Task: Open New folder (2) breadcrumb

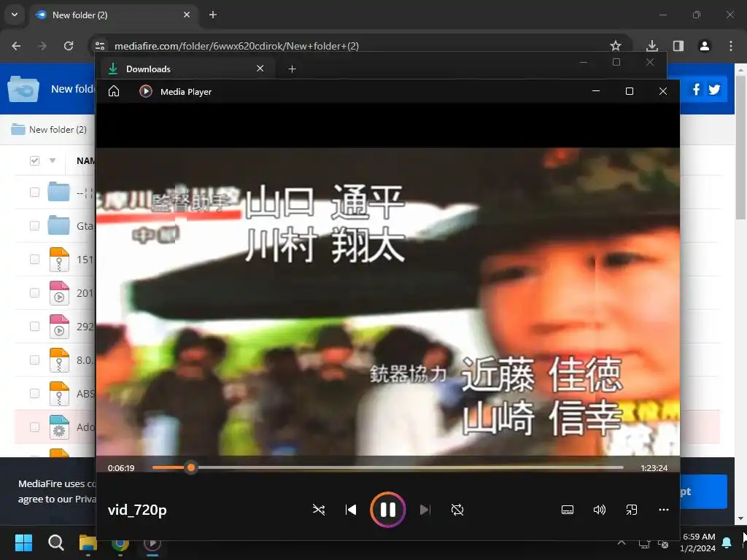Action: click(49, 130)
